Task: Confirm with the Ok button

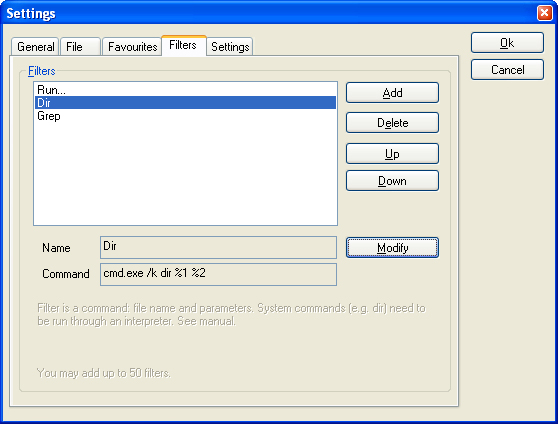Action: [x=507, y=43]
